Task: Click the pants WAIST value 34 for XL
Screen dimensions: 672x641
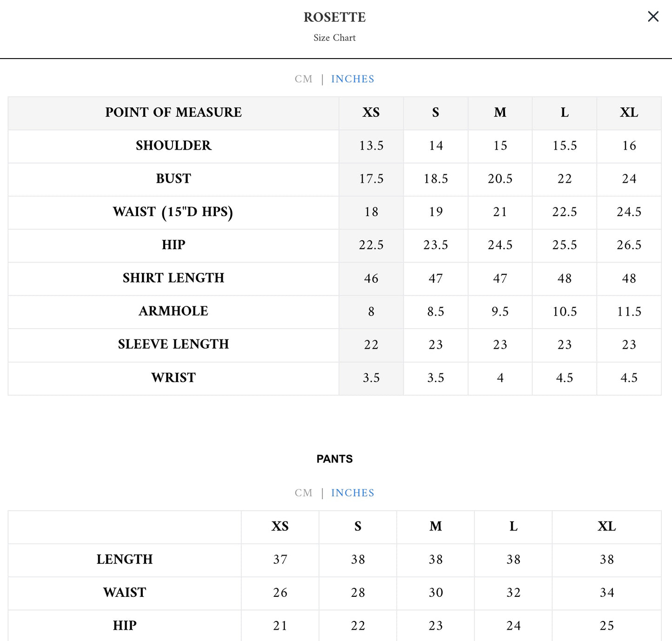Action: pyautogui.click(x=606, y=593)
